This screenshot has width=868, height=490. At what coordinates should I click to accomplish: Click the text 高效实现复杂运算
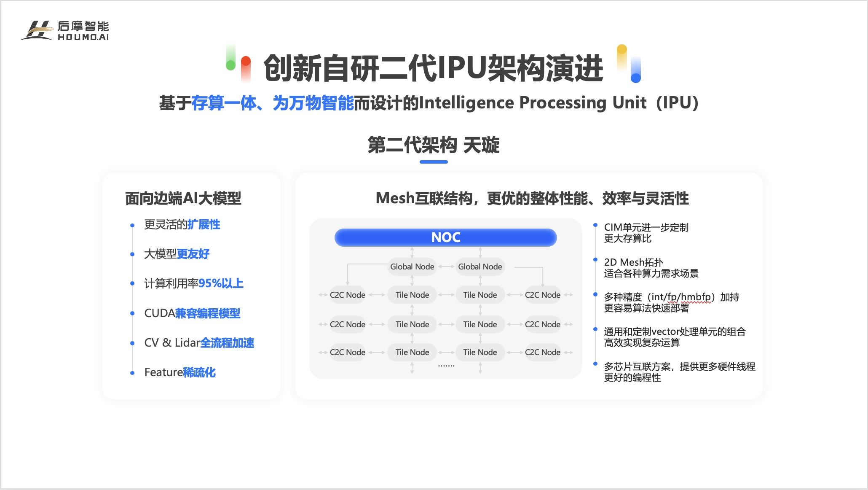(x=642, y=343)
